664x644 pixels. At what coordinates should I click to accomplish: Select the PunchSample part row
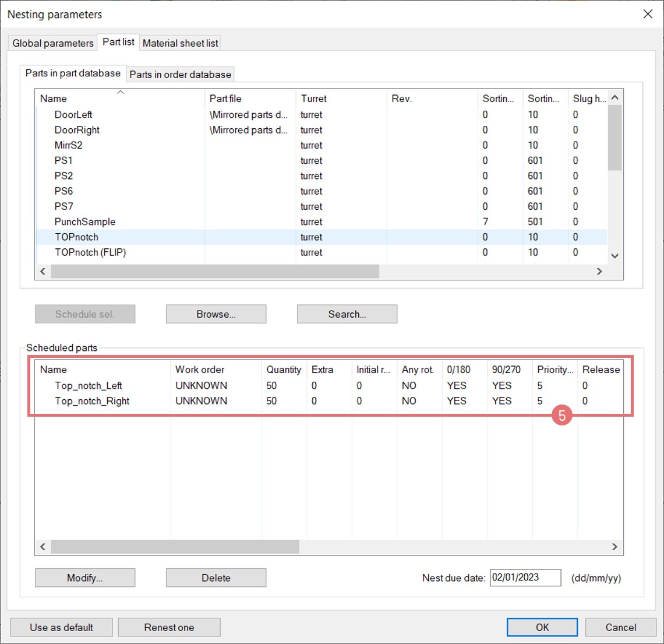point(85,222)
